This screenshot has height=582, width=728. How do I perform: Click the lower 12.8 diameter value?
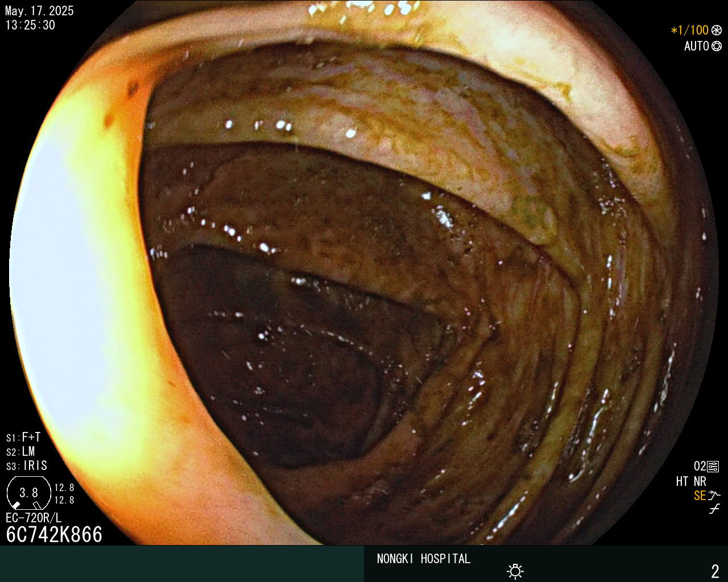click(x=64, y=500)
